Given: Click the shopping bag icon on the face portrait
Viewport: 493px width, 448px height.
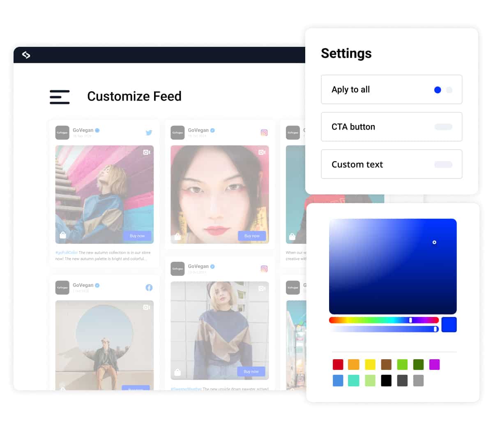Looking at the screenshot, I should click(177, 236).
